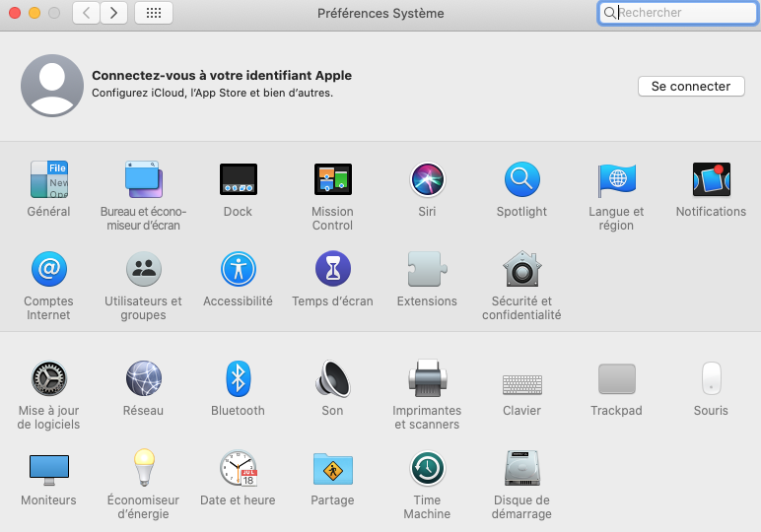
Task: Open the Siri preferences pane
Action: pyautogui.click(x=428, y=180)
